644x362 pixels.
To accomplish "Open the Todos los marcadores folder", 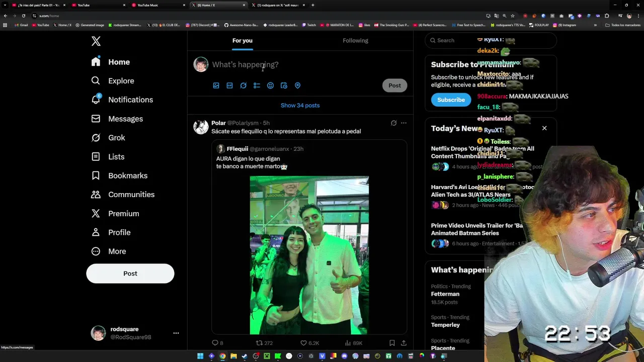I will (x=622, y=25).
